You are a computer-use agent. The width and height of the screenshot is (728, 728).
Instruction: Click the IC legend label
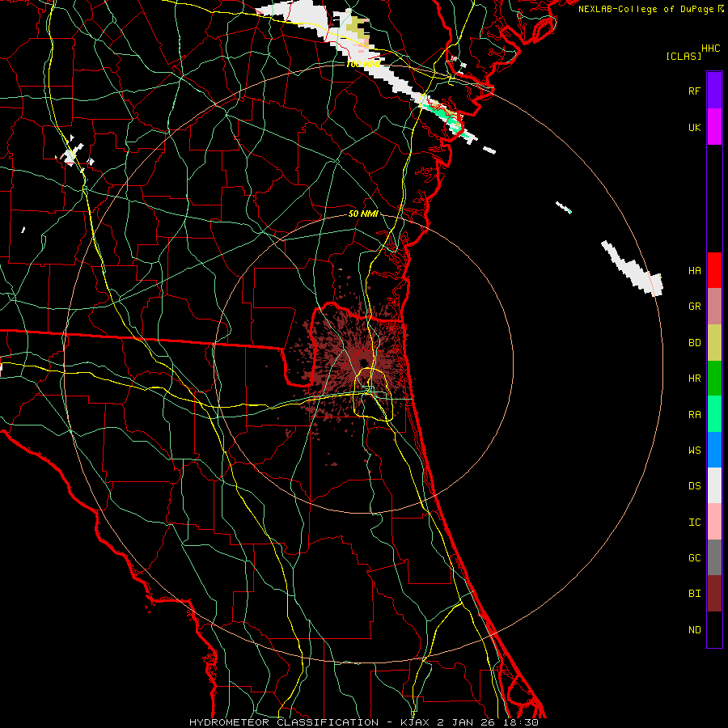[x=694, y=523]
